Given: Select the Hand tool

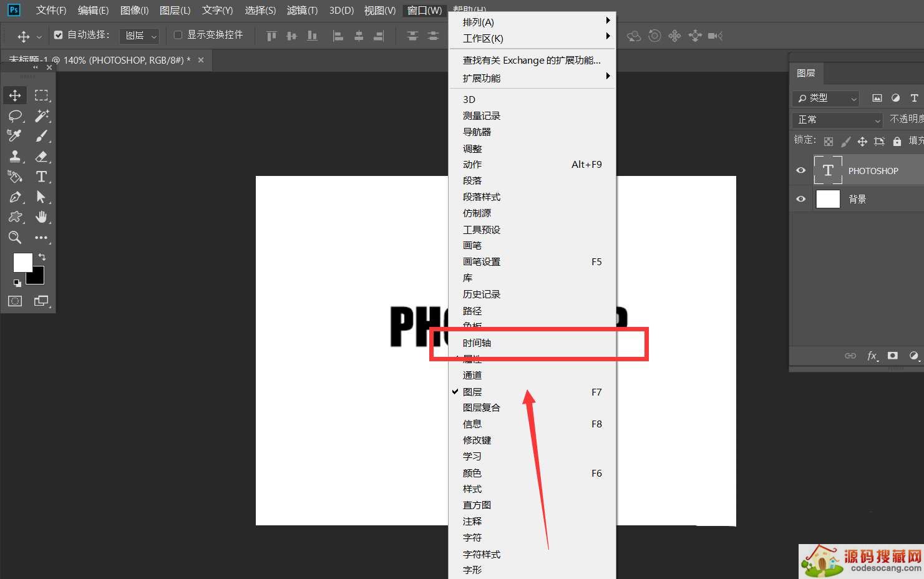Looking at the screenshot, I should click(x=41, y=217).
